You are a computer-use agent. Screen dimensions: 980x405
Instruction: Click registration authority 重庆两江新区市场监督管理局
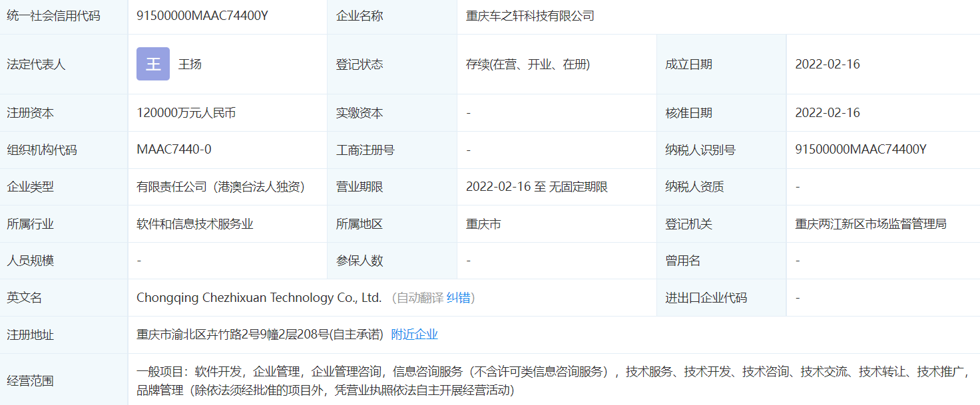(x=871, y=224)
